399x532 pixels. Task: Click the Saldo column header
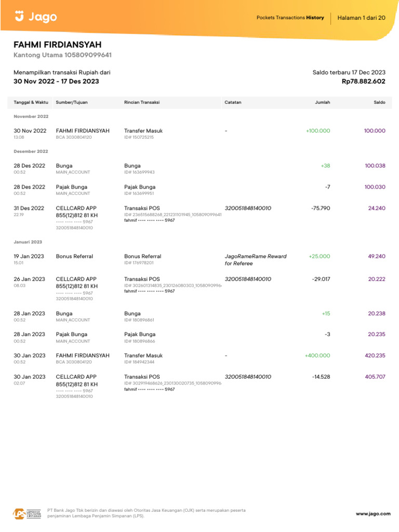coord(379,102)
